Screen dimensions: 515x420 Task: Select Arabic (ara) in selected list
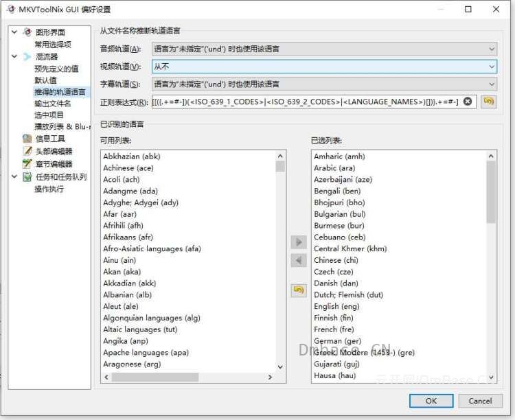click(x=334, y=168)
